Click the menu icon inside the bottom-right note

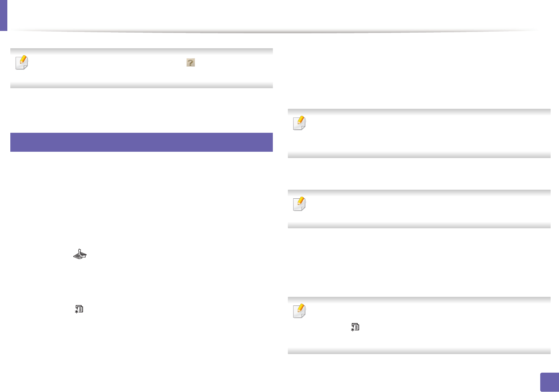click(x=355, y=327)
